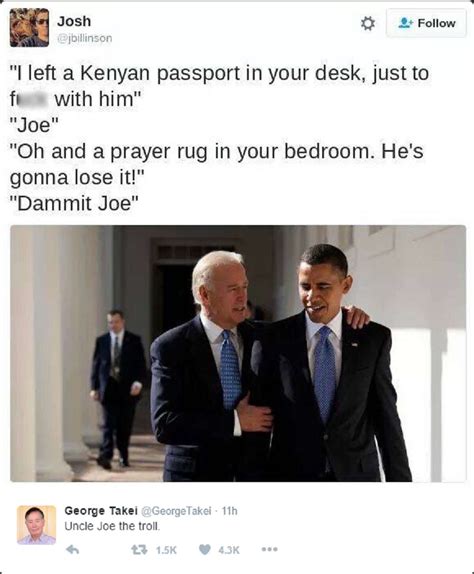Select the 'Dammit Joe' line of text
Viewport: 474px width, 574px height.
(x=74, y=203)
